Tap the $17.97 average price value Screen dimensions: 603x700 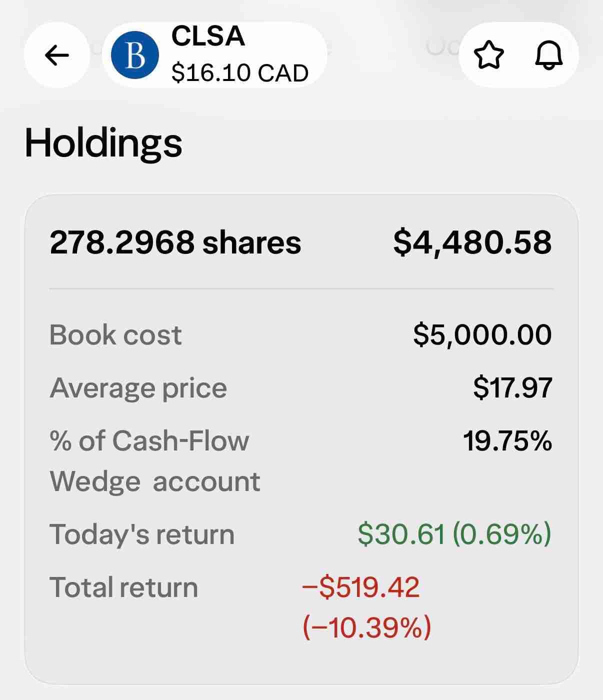point(512,388)
